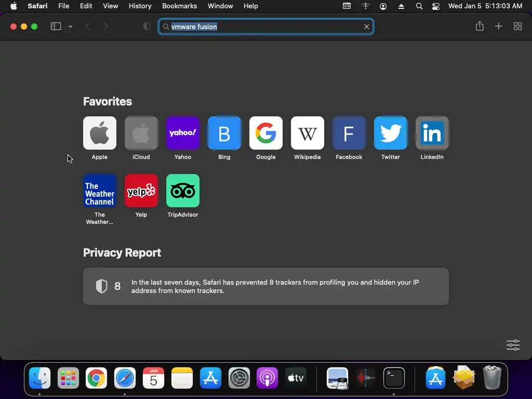Open the Bing favorite

224,133
